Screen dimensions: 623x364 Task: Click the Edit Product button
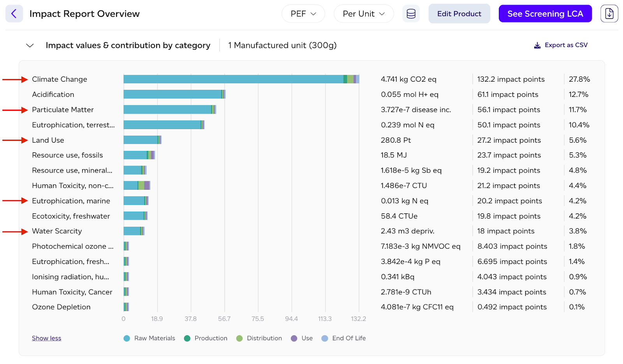[x=459, y=14]
